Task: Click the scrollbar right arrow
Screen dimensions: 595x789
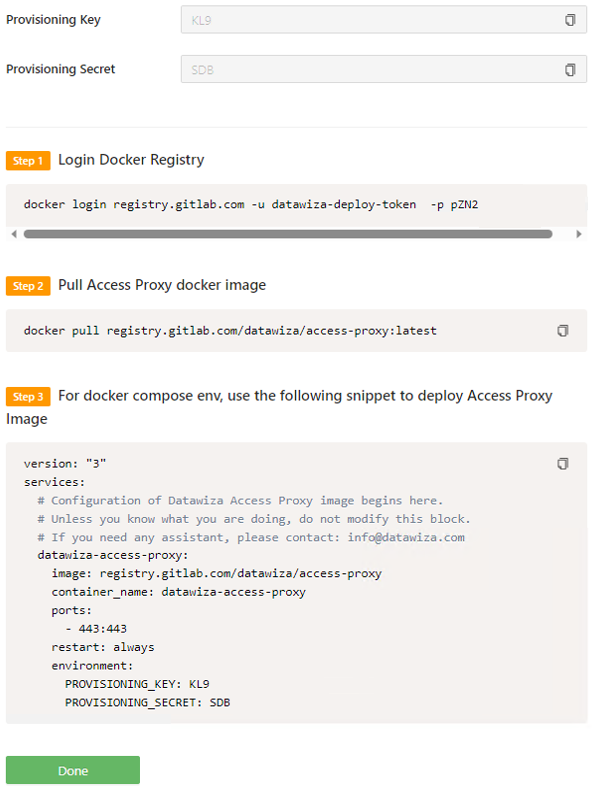Action: 579,234
